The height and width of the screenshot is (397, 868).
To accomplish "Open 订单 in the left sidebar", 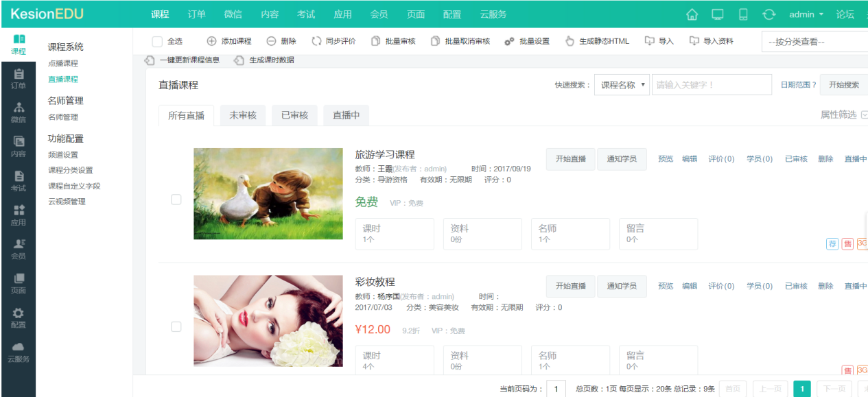I will coord(19,79).
